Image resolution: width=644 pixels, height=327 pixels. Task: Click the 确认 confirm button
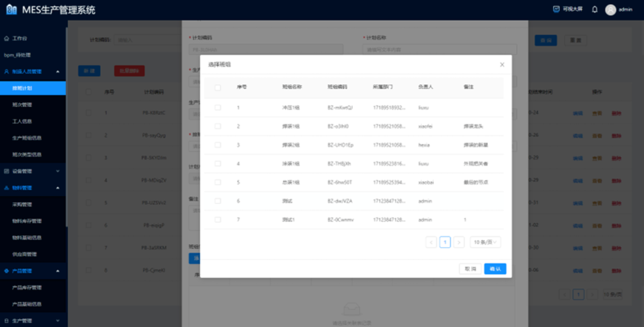coord(495,269)
